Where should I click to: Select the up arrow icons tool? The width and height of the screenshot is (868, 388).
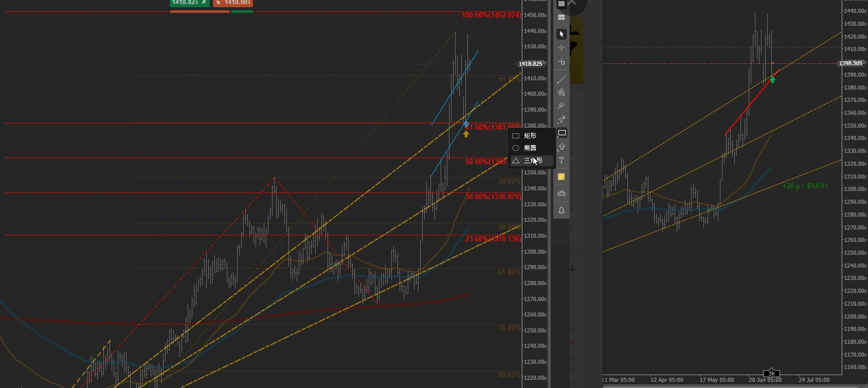(562, 147)
